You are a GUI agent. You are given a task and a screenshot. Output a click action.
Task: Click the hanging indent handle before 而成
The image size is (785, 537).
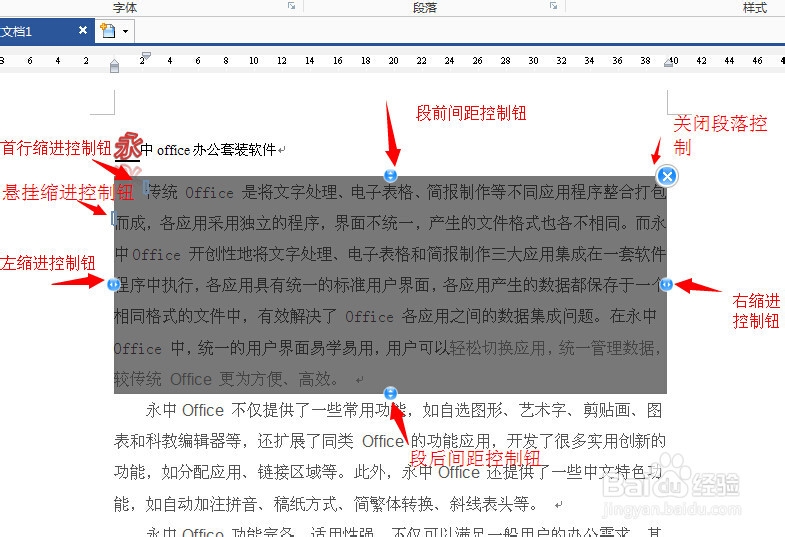(114, 218)
